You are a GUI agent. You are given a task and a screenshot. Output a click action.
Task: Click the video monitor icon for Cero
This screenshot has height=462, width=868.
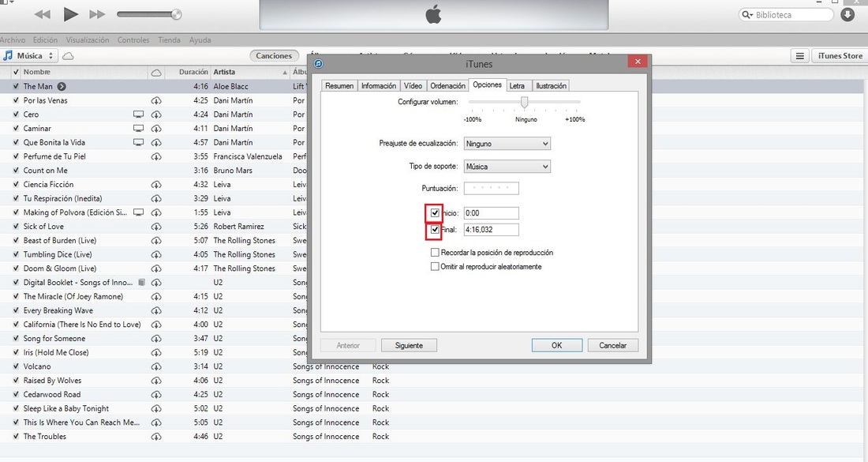click(138, 115)
